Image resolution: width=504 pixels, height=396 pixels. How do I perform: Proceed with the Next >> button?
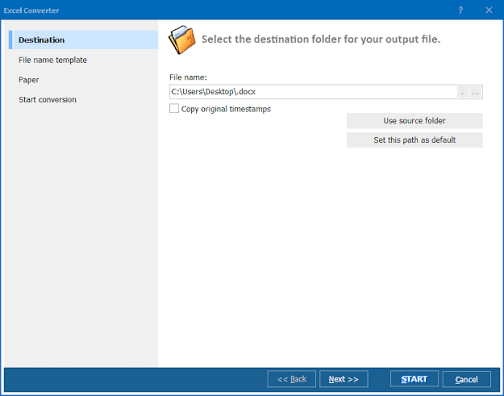click(343, 379)
